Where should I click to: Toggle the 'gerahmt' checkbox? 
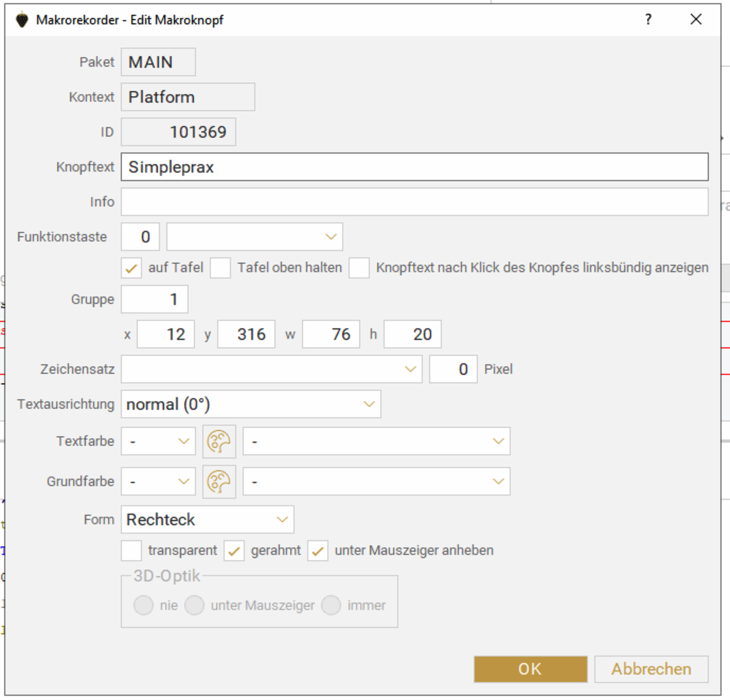(234, 551)
